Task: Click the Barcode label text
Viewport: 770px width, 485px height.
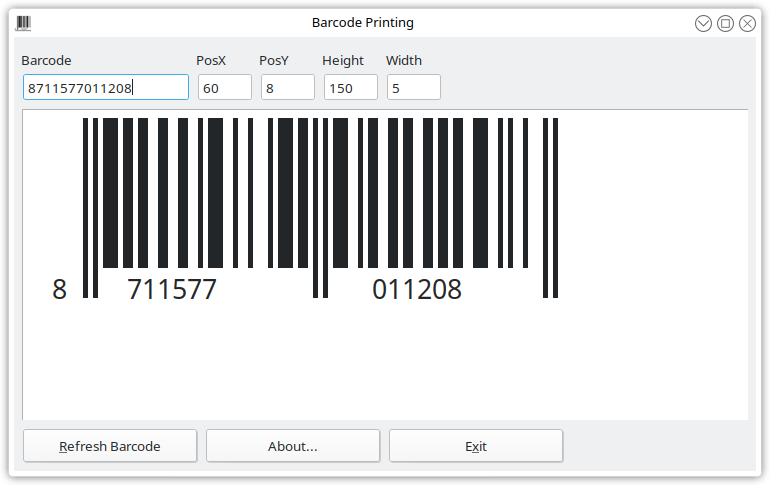Action: click(46, 60)
